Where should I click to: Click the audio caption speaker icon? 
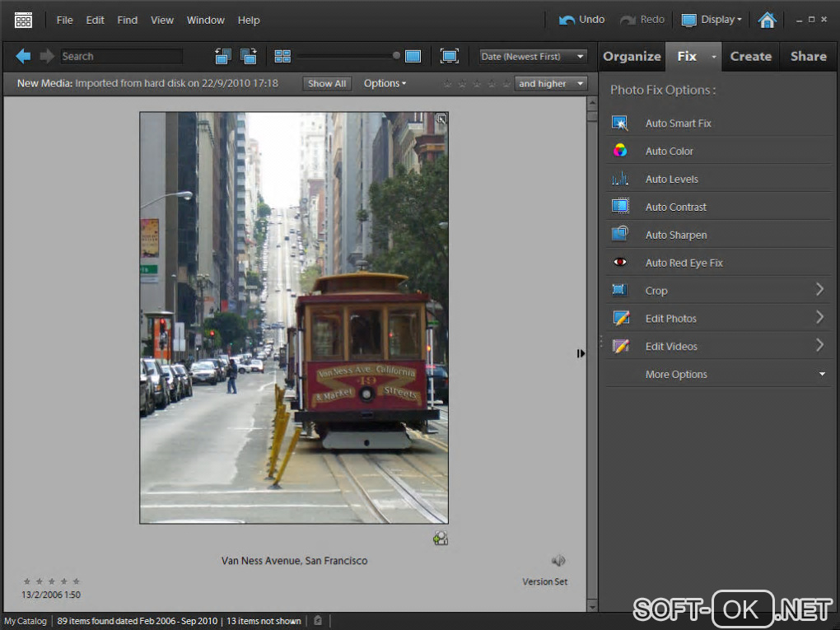558,561
